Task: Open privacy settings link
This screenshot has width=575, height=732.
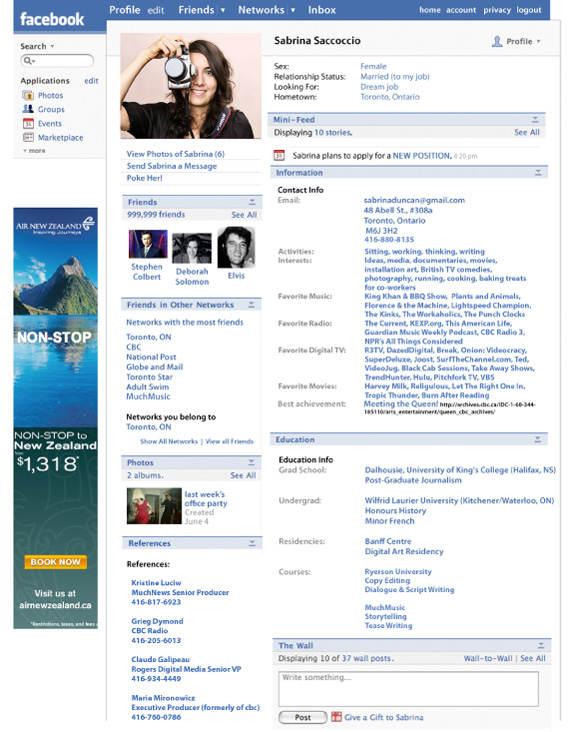Action: pos(497,10)
